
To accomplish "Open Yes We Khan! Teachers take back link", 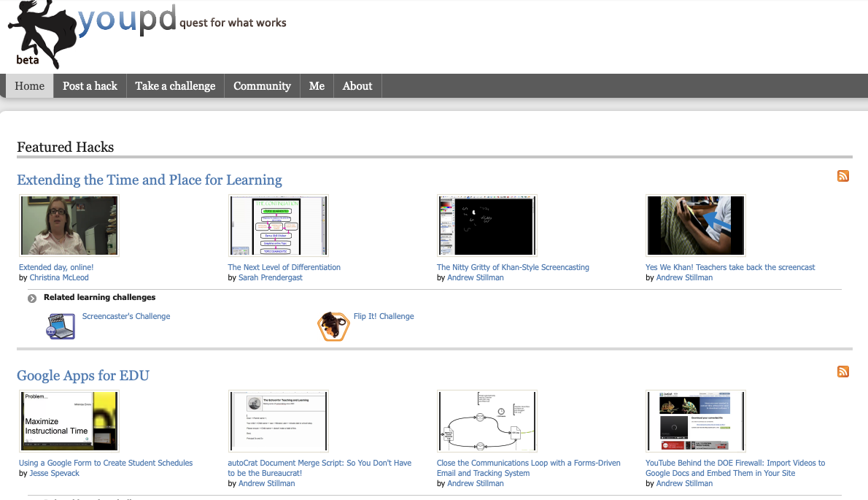I will click(x=730, y=267).
